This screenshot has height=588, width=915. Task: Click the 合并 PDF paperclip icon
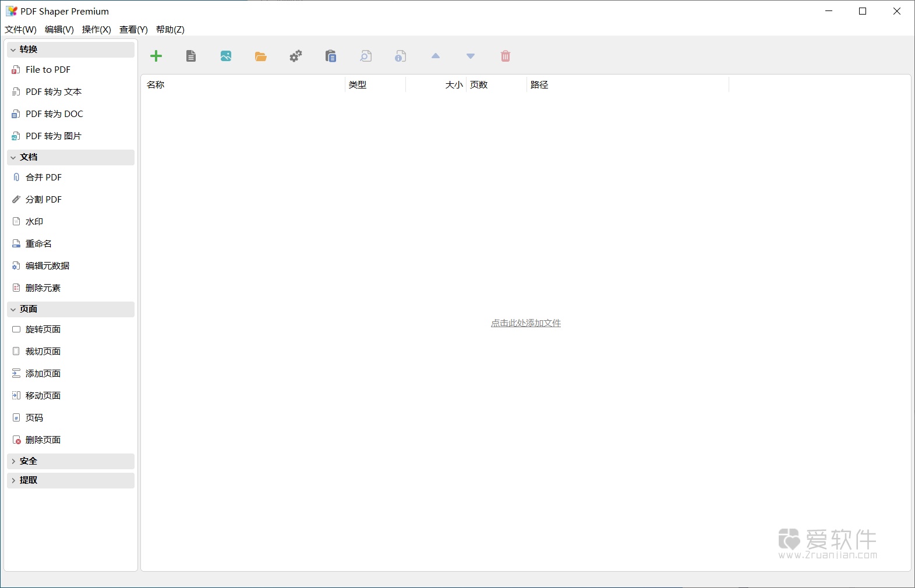pyautogui.click(x=16, y=177)
